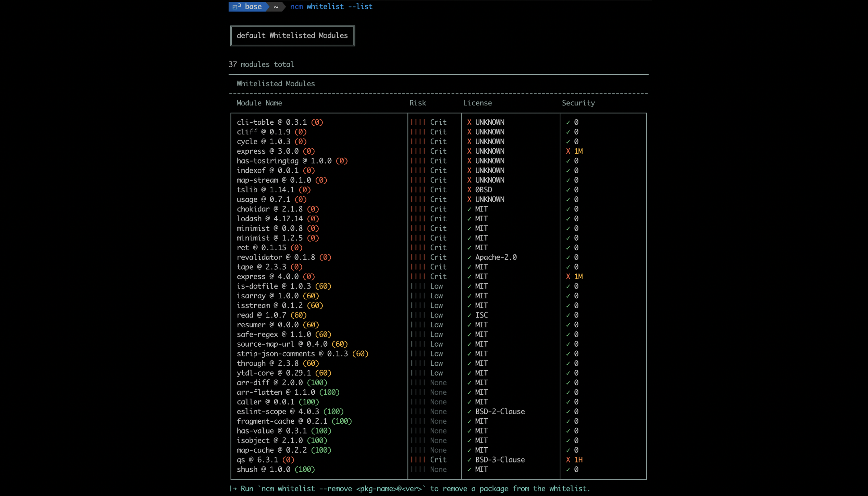Image resolution: width=868 pixels, height=496 pixels.
Task: Click the 'base' prompt segment
Action: point(248,6)
